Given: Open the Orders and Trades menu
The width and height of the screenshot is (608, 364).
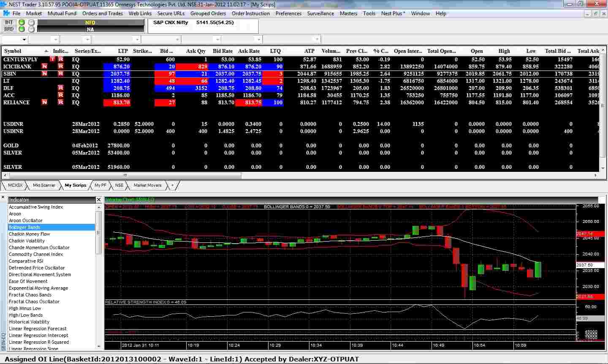Looking at the screenshot, I should coord(103,14).
